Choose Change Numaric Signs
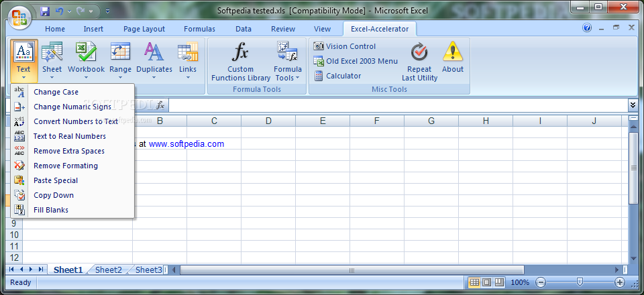The width and height of the screenshot is (644, 295). coord(72,107)
